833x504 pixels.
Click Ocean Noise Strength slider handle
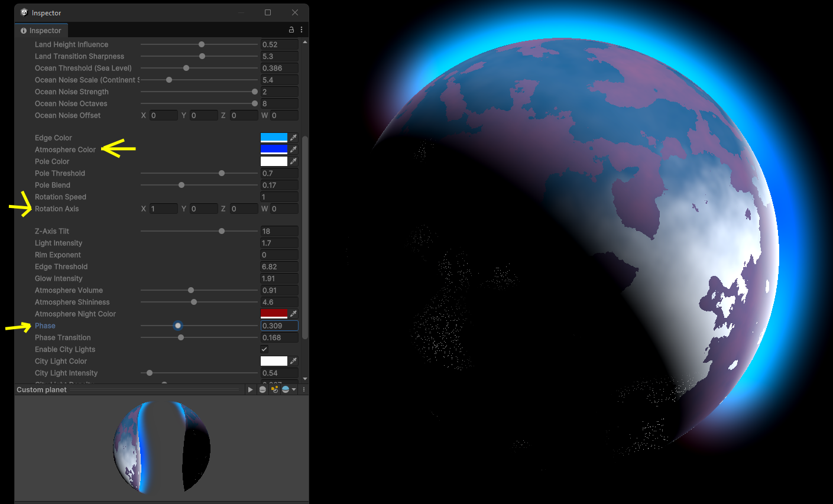coord(255,92)
